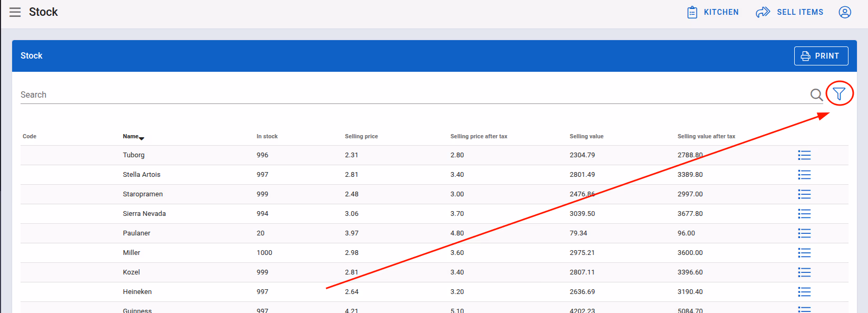Print the stock list
The image size is (868, 313).
pyautogui.click(x=821, y=56)
